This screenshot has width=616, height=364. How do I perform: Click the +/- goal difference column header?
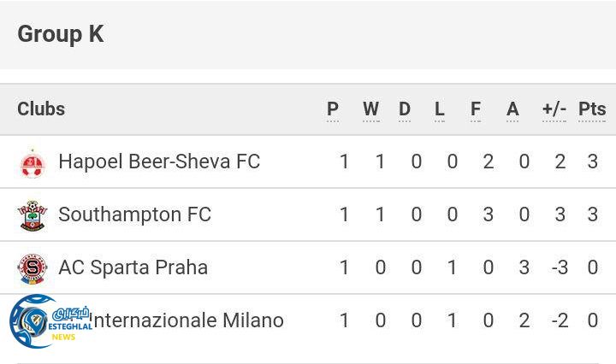pos(554,109)
